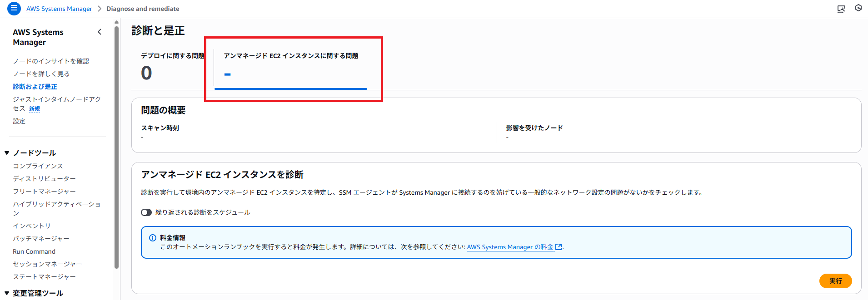Screen dimensions: 868x300
Task: Open ディストリビューター in sidebar
Action: click(45, 179)
